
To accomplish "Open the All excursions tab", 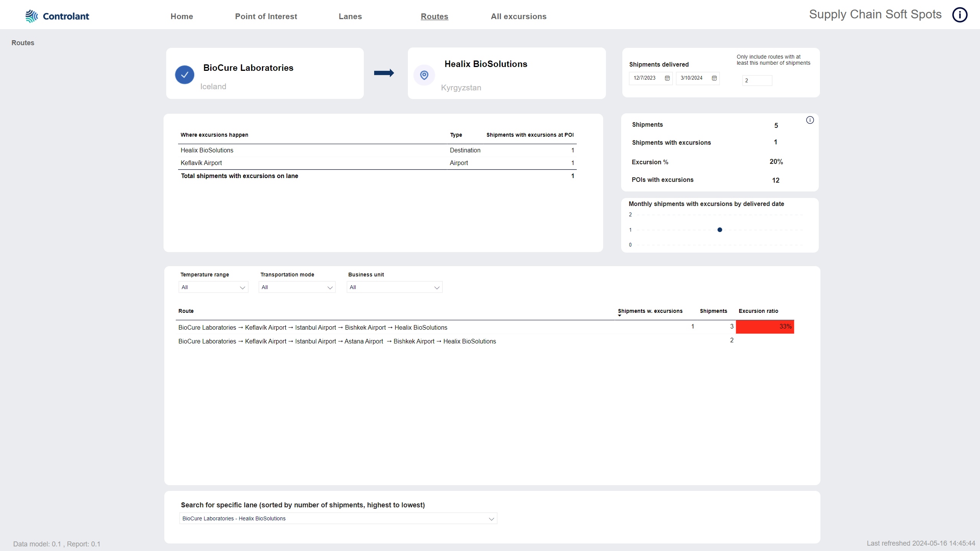I will click(x=519, y=16).
